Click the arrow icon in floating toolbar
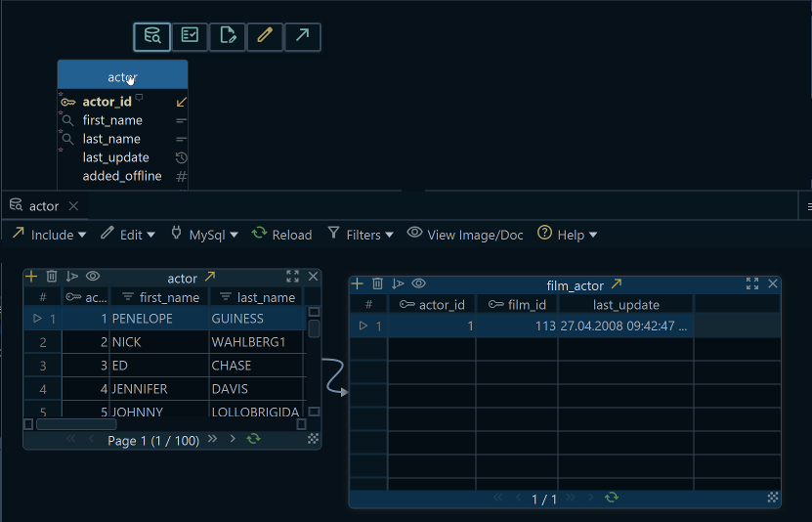Viewport: 812px width, 522px height. [303, 37]
